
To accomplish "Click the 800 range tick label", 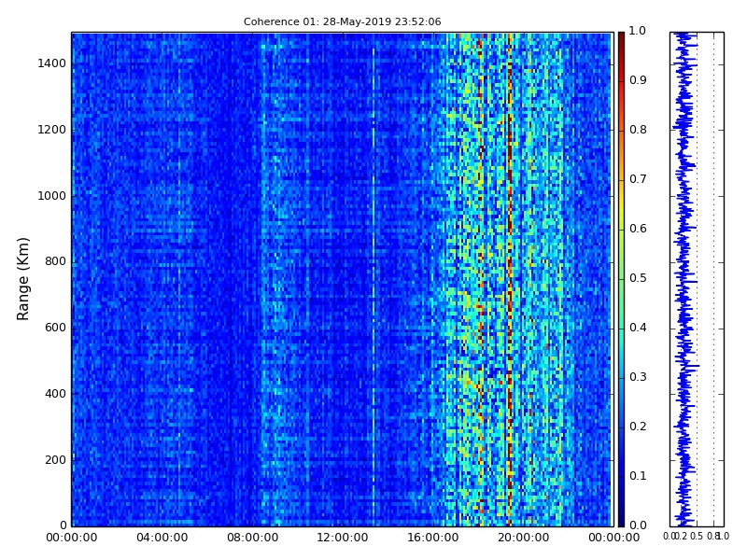I will [55, 261].
